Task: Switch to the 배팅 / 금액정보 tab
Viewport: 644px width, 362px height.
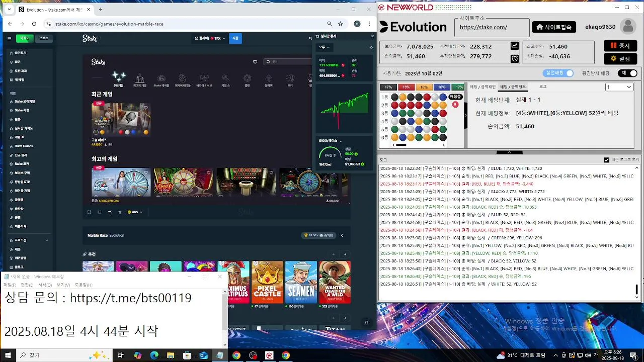Action: point(513,87)
